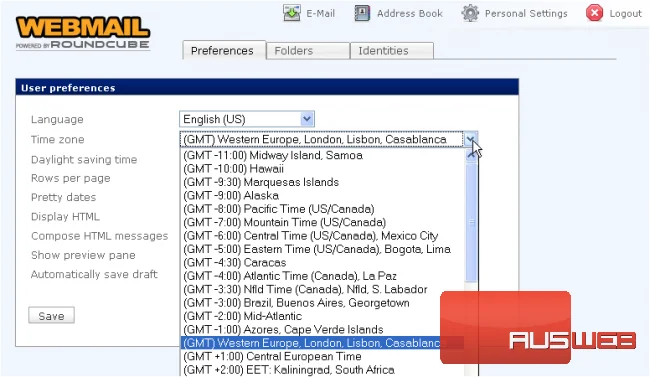The width and height of the screenshot is (650, 377).
Task: Click the Personal Settings gear icon
Action: pyautogui.click(x=470, y=13)
